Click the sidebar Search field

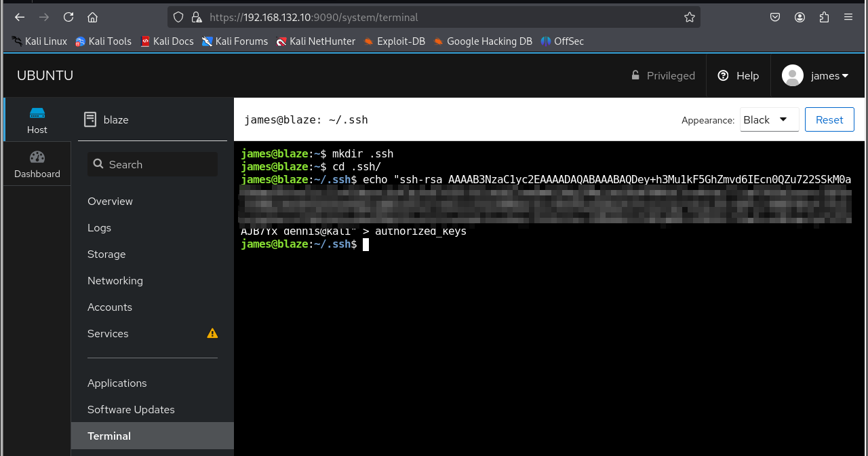point(153,164)
